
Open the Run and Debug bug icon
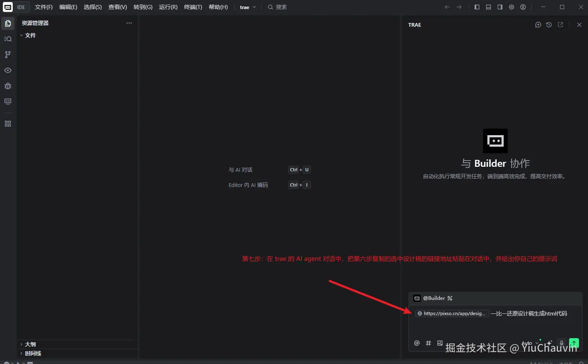[8, 86]
